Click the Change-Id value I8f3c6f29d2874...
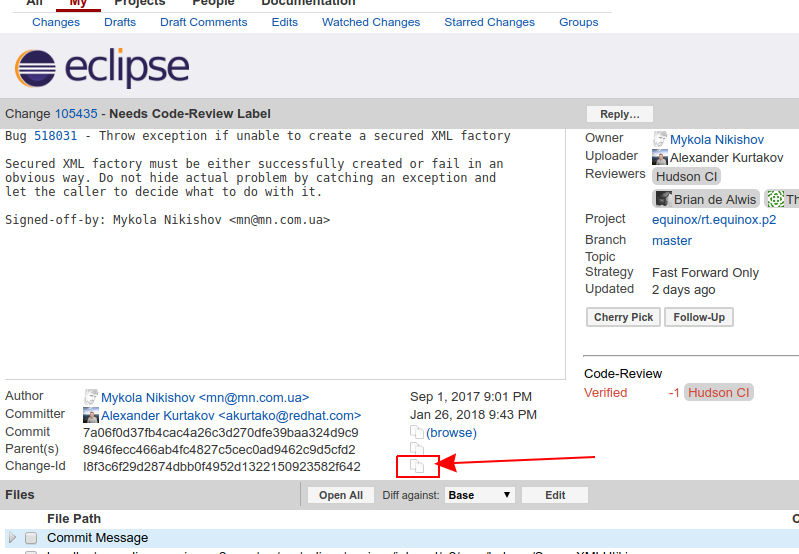This screenshot has width=799, height=554. pyautogui.click(x=222, y=466)
